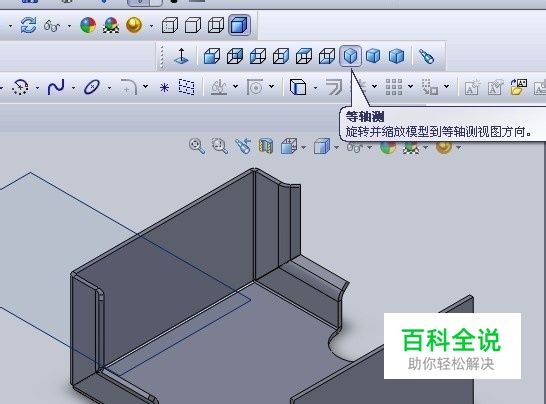The height and width of the screenshot is (404, 546).
Task: Click Zoom to Area in the heads-up toolbar
Action: (220, 146)
